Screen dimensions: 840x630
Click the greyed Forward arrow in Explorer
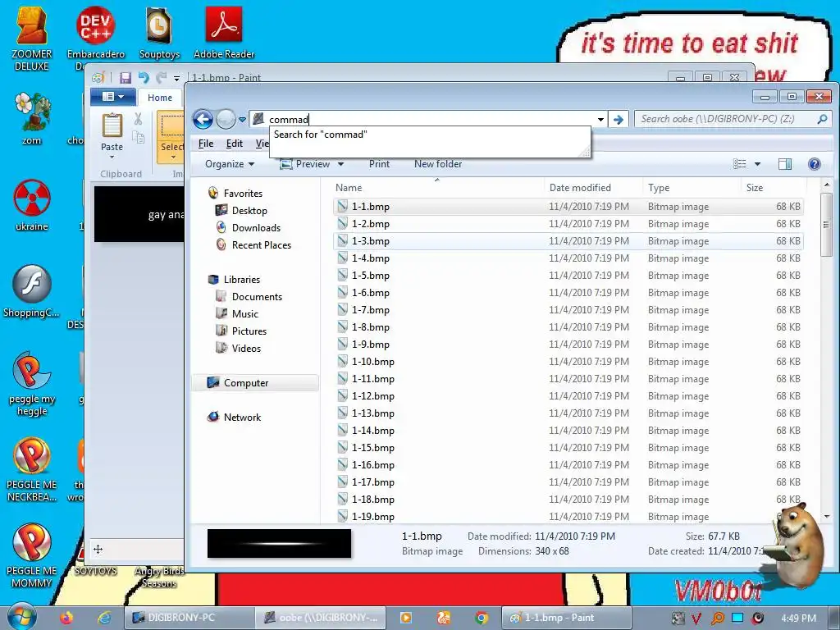click(x=226, y=119)
